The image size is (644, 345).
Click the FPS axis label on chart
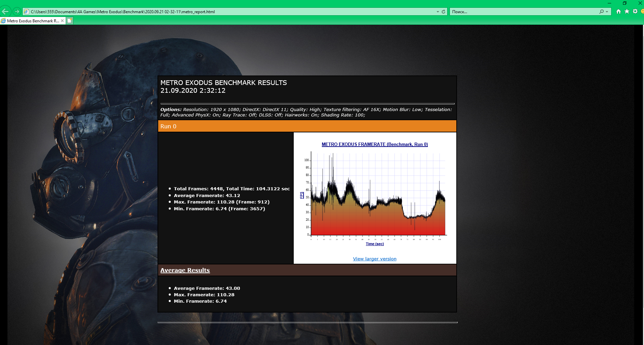tap(302, 195)
